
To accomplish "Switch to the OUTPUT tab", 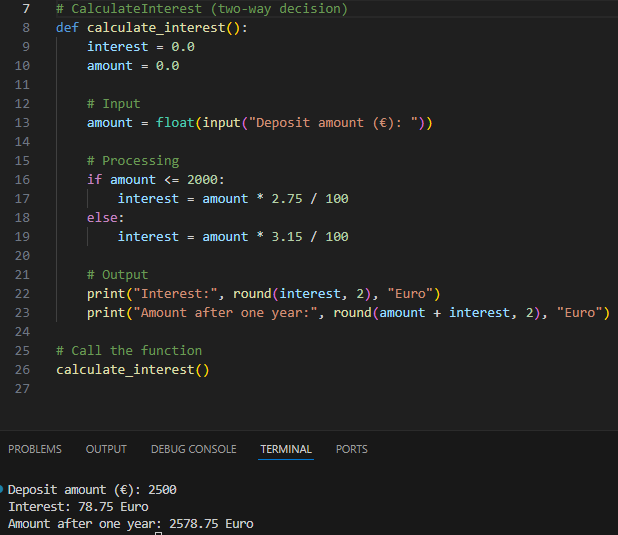I will click(106, 449).
